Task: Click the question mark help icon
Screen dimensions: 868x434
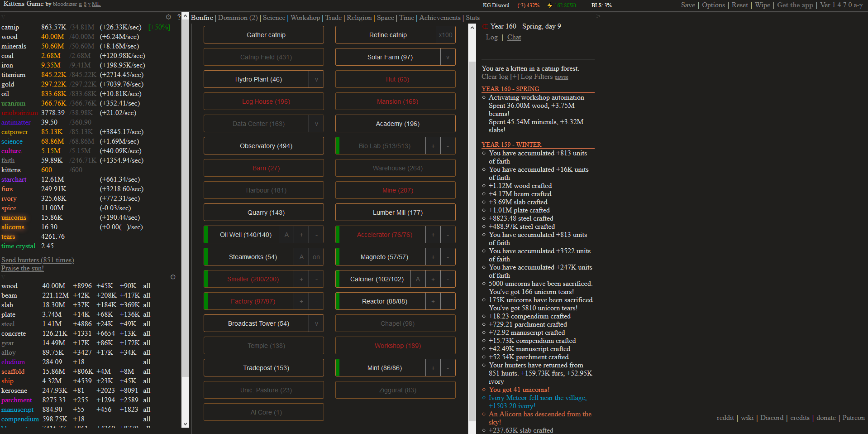Action: pyautogui.click(x=179, y=17)
